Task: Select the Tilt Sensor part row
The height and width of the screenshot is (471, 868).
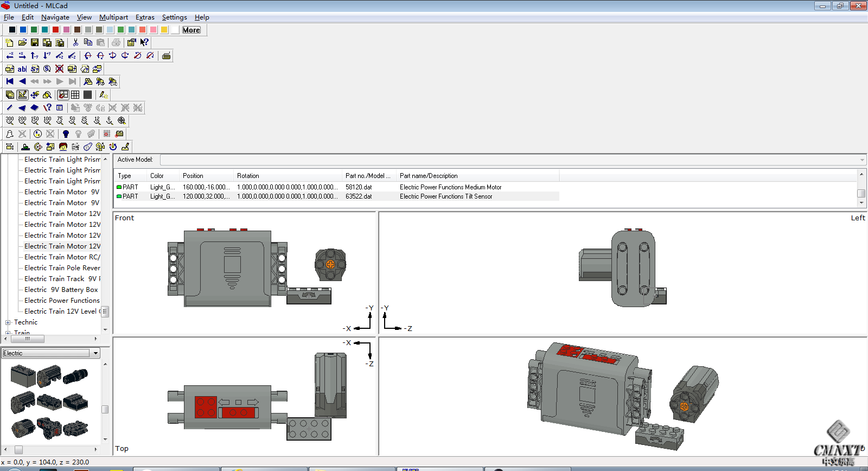Action: click(336, 196)
